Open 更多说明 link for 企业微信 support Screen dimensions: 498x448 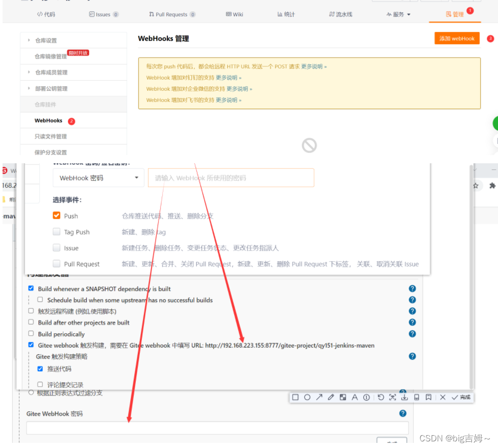click(x=239, y=89)
